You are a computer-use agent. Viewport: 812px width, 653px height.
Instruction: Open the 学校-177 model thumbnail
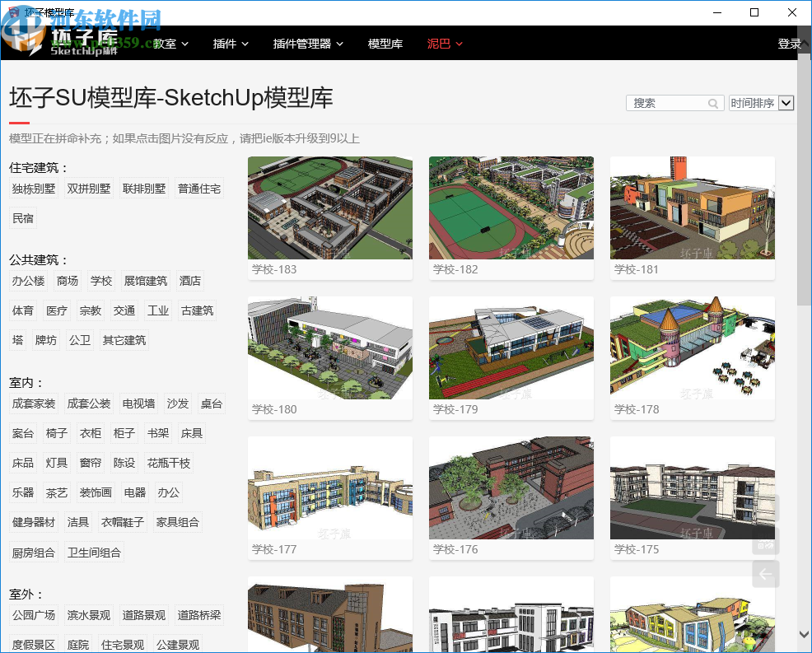[x=330, y=487]
